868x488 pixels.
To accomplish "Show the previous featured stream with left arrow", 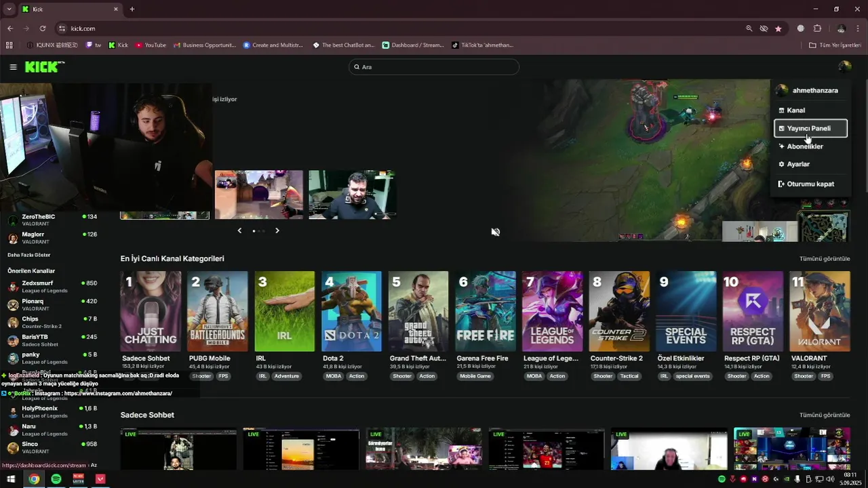I will pos(239,230).
